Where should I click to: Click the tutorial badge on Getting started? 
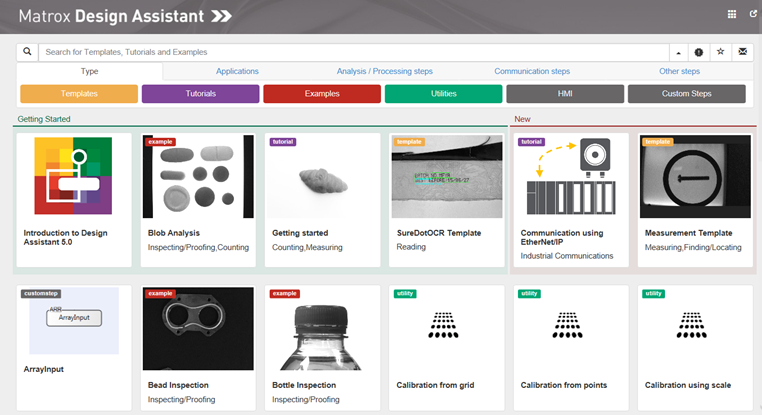click(x=283, y=142)
